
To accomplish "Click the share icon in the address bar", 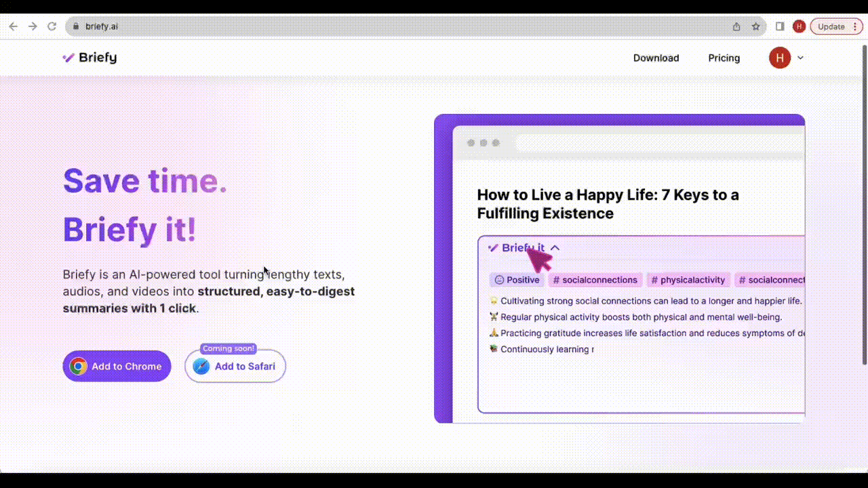I will click(736, 26).
